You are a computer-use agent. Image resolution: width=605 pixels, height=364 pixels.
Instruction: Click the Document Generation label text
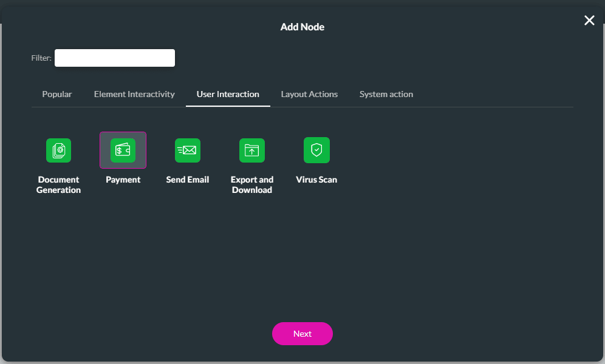tap(58, 184)
